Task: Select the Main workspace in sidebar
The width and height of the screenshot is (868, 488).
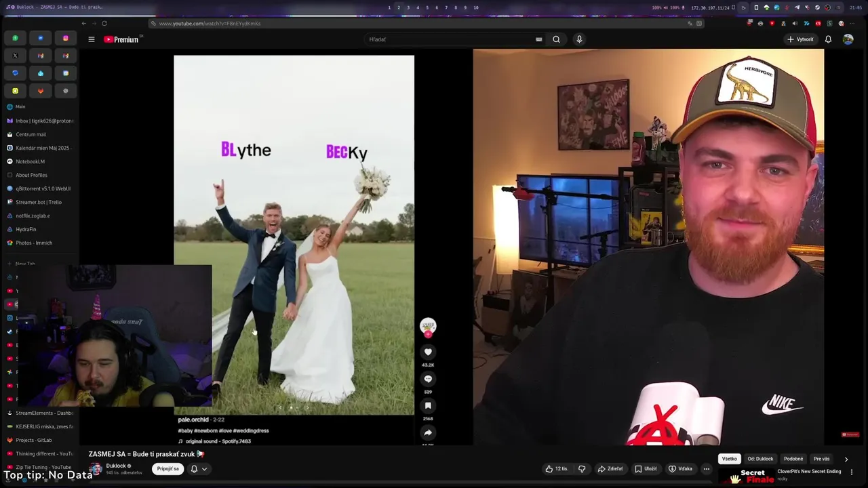Action: [20, 106]
